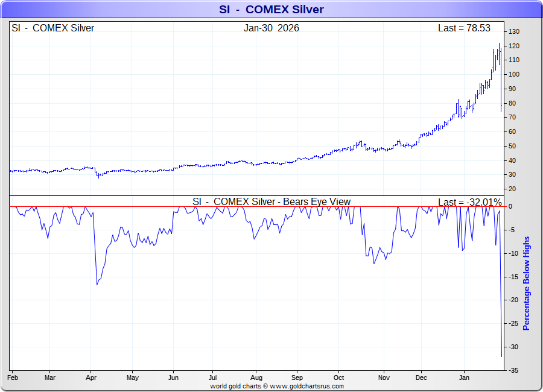The image size is (543, 392).
Task: Click the -25 percent axis tick
Action: (513, 323)
